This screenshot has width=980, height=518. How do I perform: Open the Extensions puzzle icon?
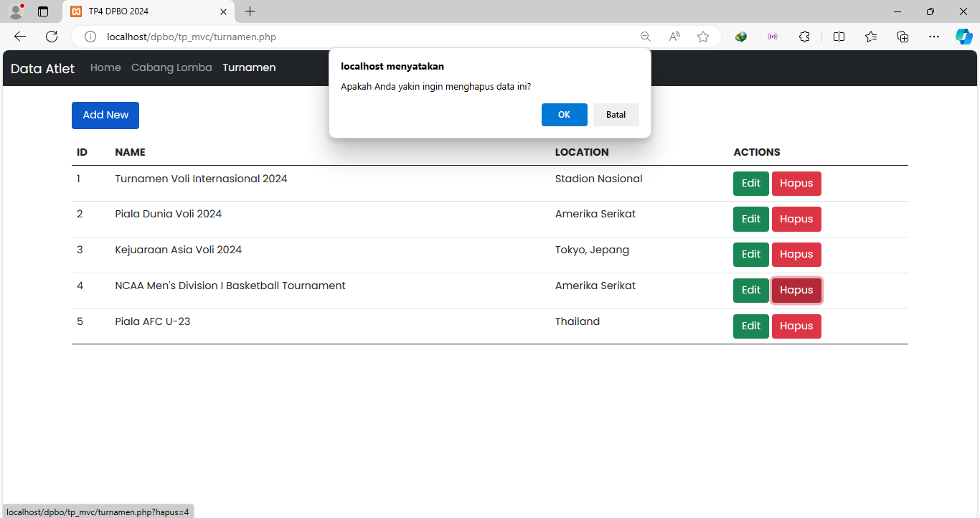pyautogui.click(x=804, y=37)
